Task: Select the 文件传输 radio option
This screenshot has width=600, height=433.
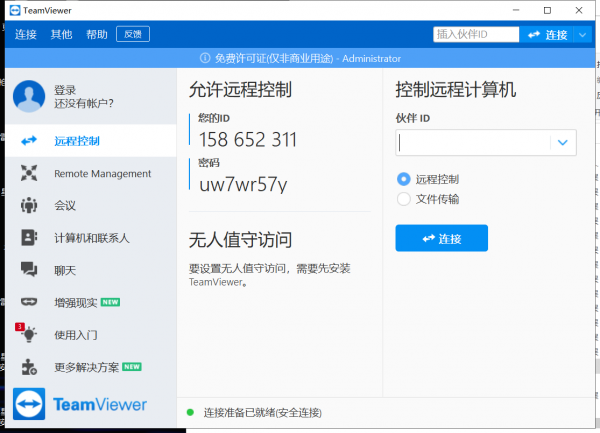Action: [x=404, y=199]
